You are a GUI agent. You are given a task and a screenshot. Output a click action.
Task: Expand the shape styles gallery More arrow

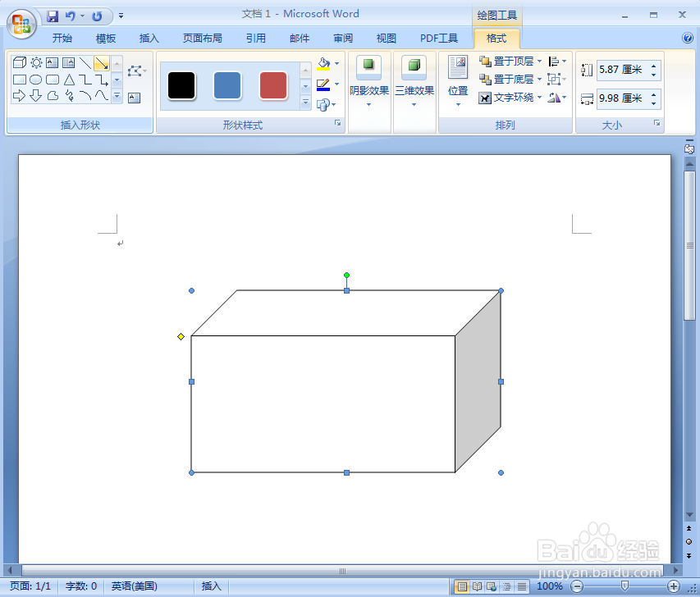pyautogui.click(x=306, y=103)
